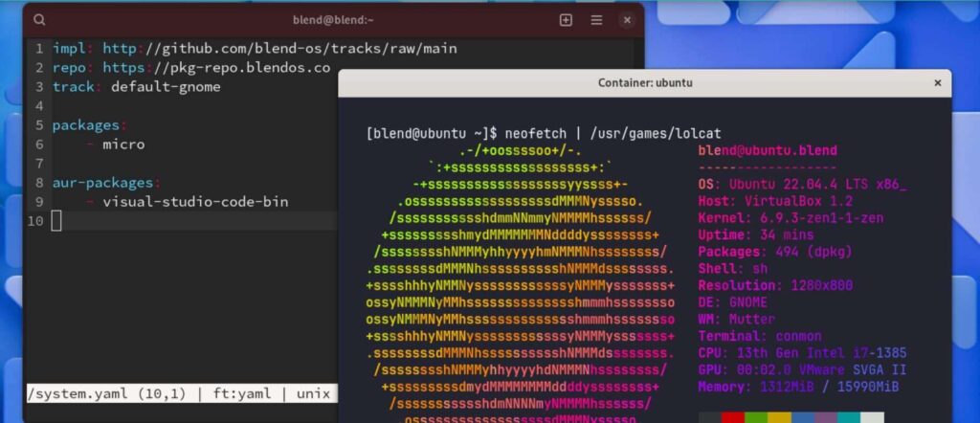
Task: Click unix in the editor status bar
Action: point(313,393)
